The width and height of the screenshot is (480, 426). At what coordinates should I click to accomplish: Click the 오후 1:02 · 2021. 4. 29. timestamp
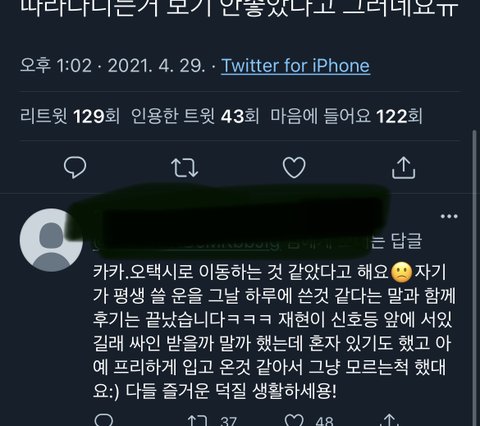coord(113,65)
